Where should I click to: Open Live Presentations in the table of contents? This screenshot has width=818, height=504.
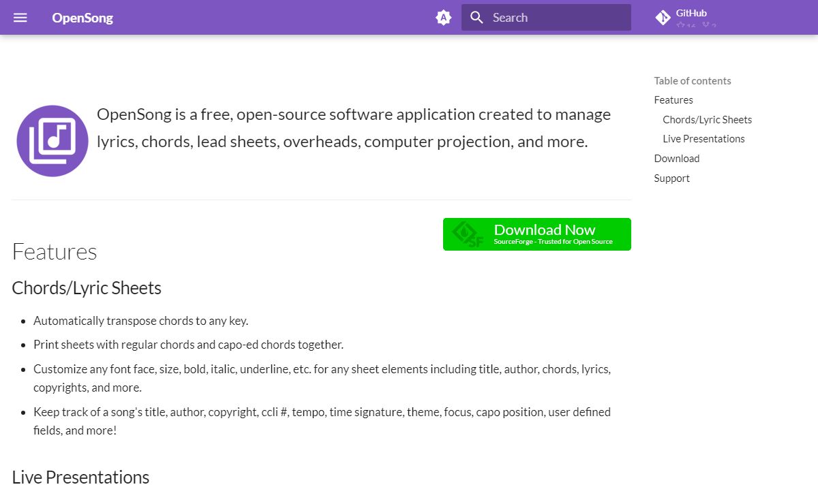pyautogui.click(x=703, y=139)
